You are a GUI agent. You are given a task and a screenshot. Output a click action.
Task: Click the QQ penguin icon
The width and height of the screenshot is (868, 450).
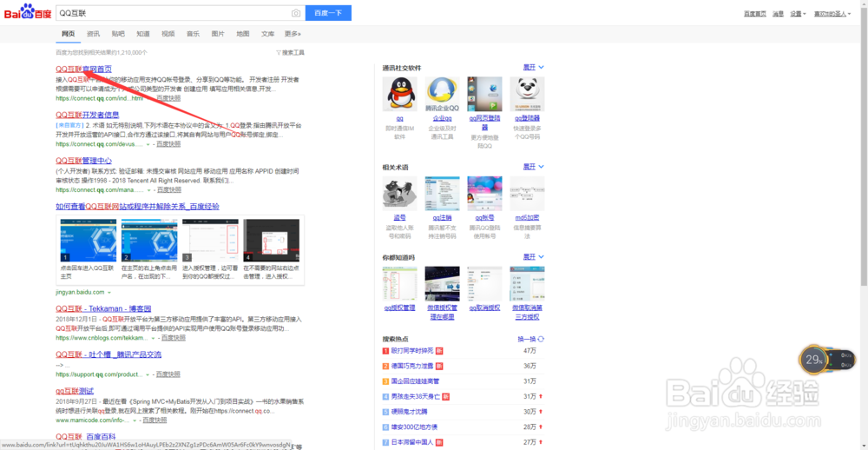pos(399,94)
